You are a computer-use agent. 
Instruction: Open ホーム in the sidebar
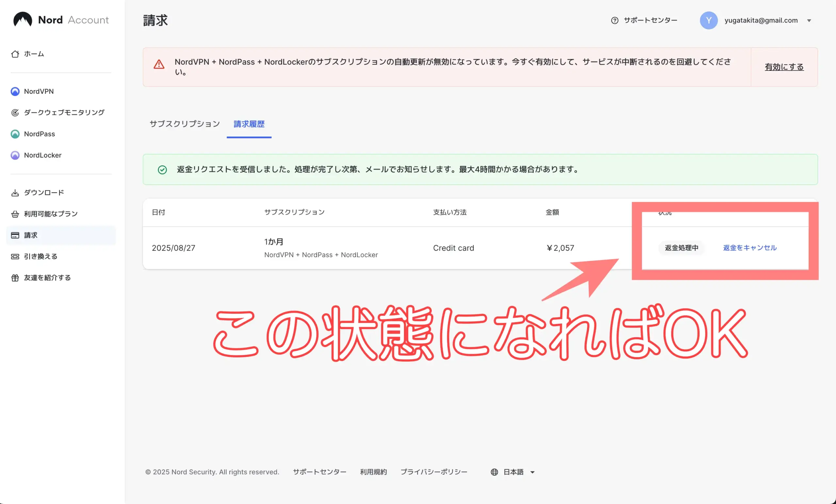point(34,54)
